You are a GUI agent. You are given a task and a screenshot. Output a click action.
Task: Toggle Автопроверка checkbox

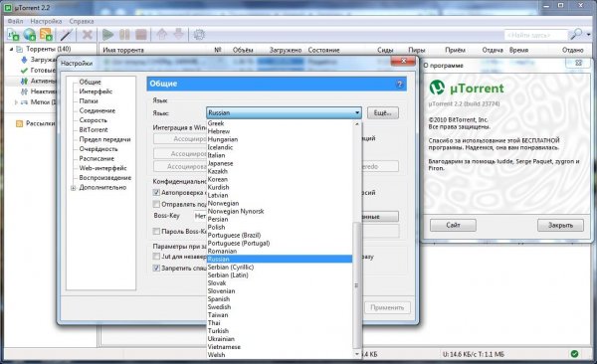pos(156,193)
